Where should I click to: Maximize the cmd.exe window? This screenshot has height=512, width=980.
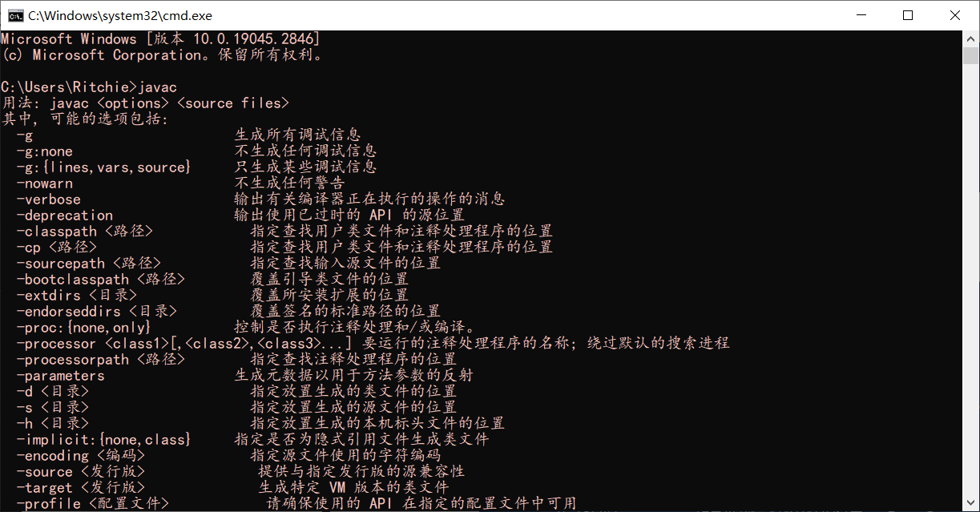(x=908, y=15)
